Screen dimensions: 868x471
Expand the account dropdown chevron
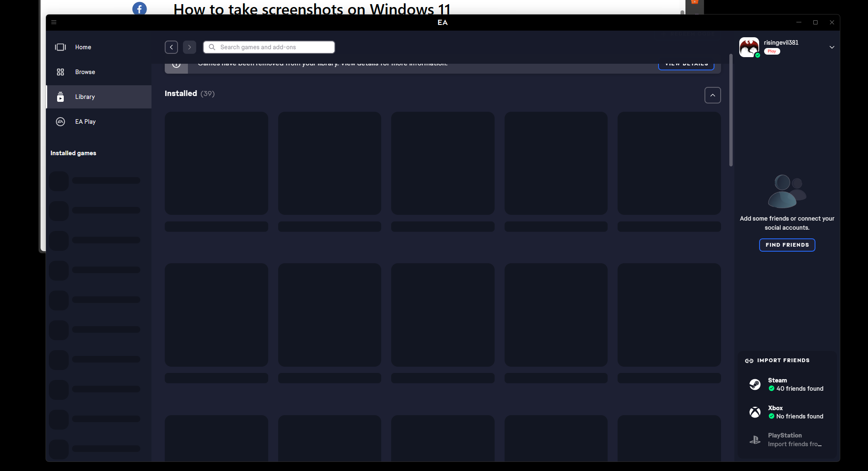832,47
